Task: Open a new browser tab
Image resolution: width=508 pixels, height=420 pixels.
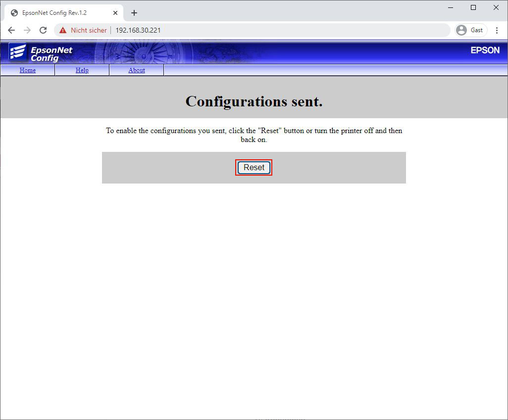Action: point(134,13)
